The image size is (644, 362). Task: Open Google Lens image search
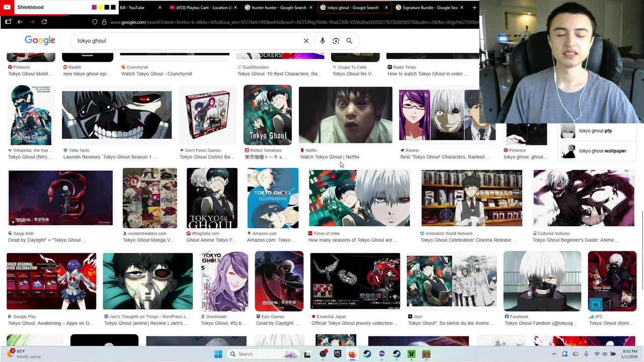click(336, 41)
